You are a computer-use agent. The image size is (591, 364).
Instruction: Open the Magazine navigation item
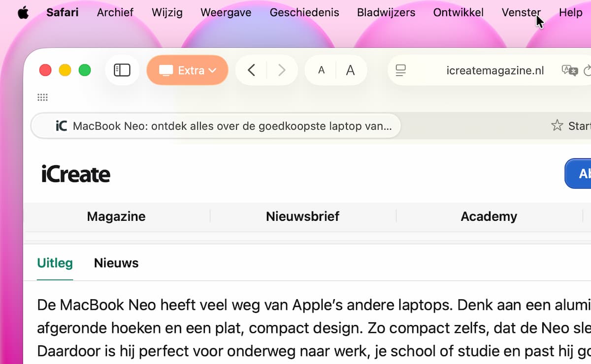tap(116, 216)
